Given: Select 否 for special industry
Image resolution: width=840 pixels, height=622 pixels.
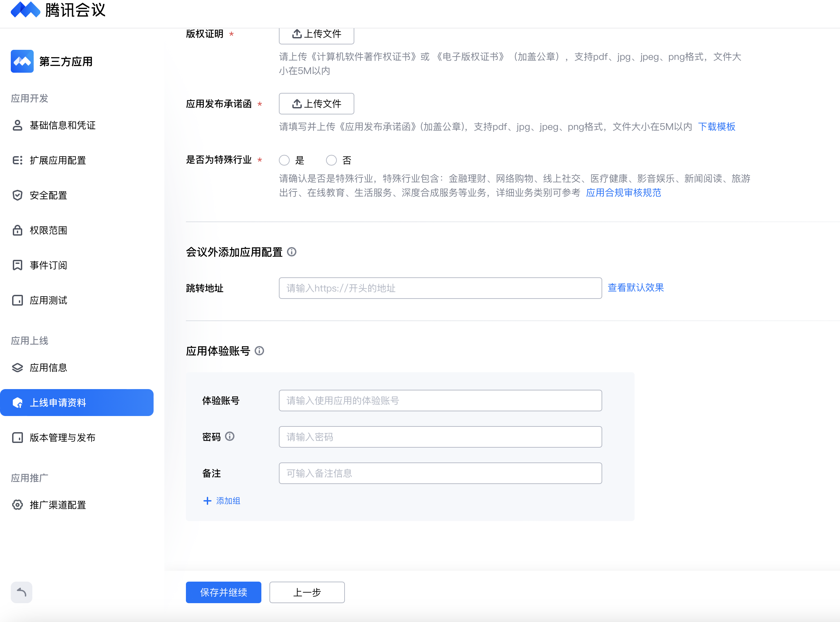Looking at the screenshot, I should click(331, 161).
